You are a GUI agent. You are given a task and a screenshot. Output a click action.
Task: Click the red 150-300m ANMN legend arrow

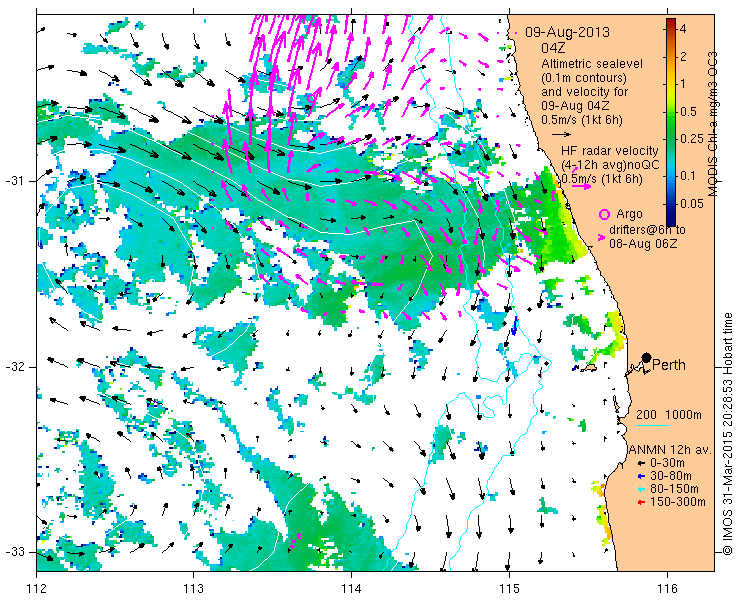click(x=640, y=502)
